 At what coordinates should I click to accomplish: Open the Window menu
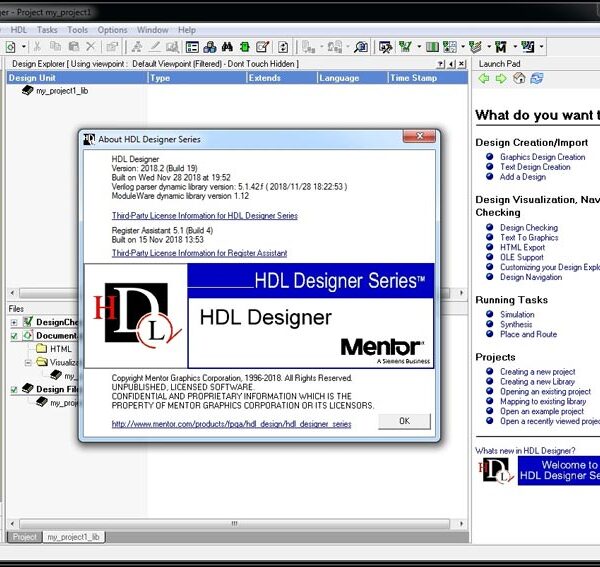pos(153,30)
